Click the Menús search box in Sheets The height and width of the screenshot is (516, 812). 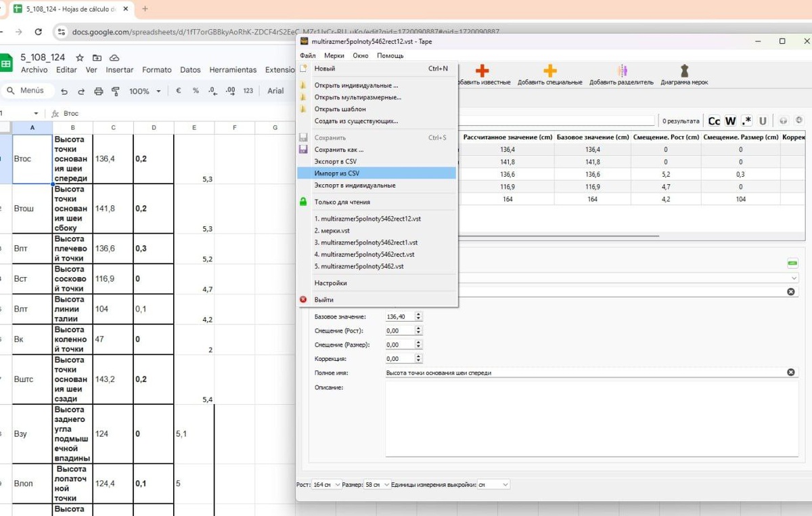click(27, 91)
